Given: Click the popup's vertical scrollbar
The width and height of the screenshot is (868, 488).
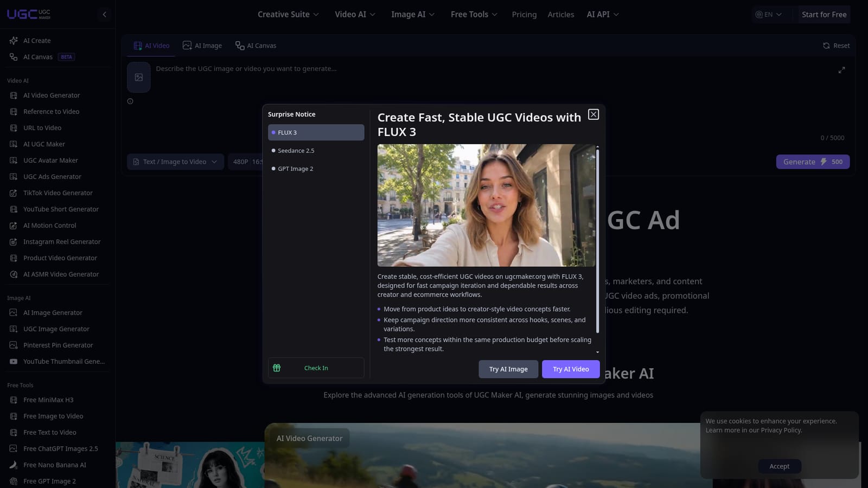Looking at the screenshot, I should tap(597, 241).
